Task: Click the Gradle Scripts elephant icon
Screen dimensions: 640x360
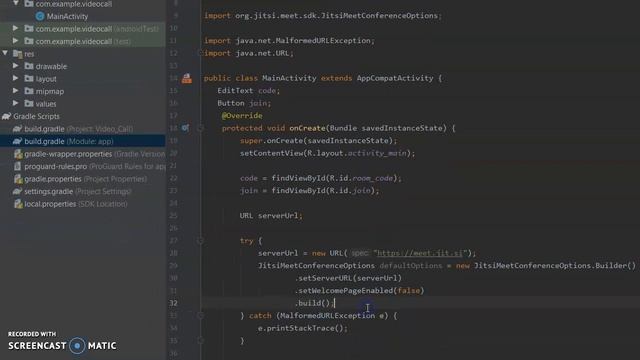Action: pos(7,116)
